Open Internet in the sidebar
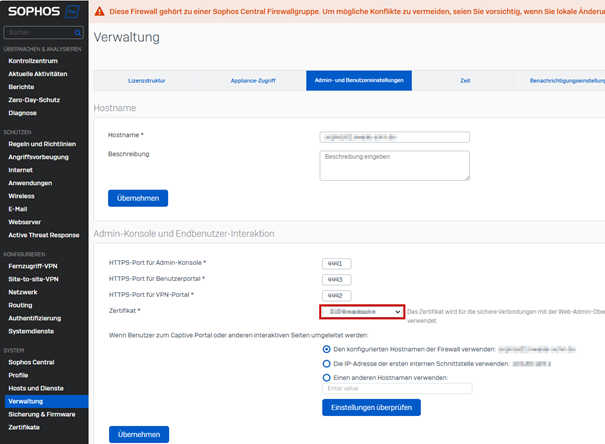605x444 pixels. pyautogui.click(x=20, y=170)
